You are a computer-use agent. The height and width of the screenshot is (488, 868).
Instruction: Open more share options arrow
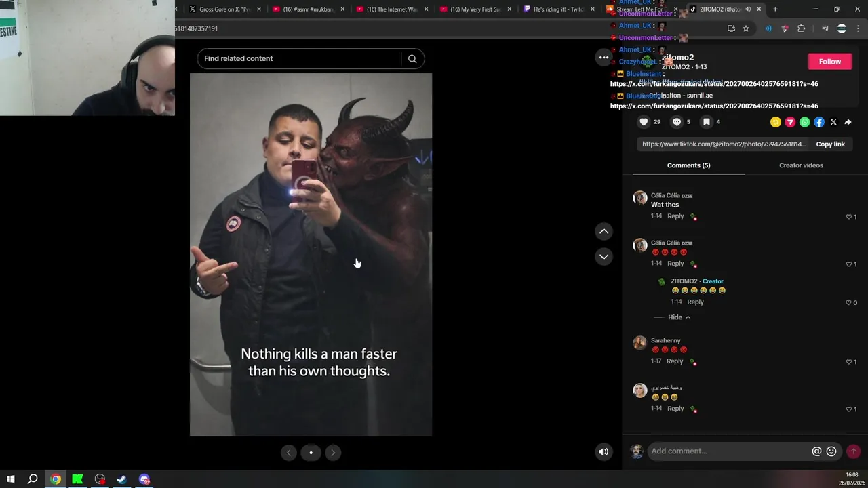click(x=848, y=122)
